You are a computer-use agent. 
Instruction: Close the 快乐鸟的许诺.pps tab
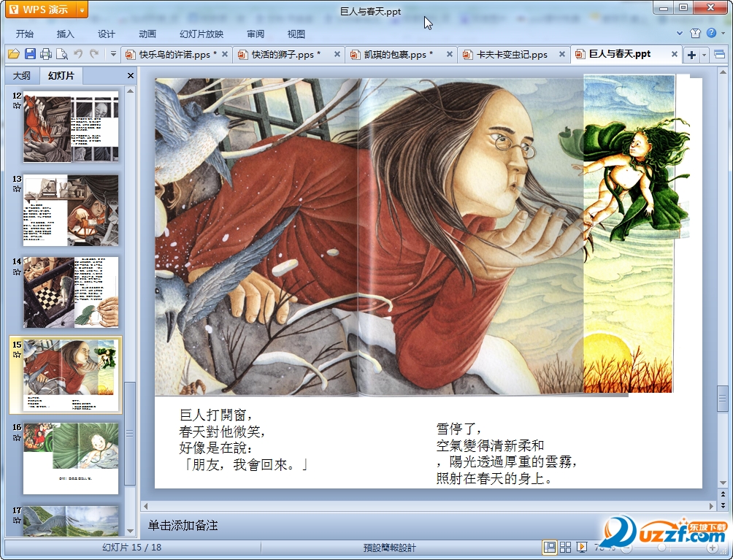pyautogui.click(x=225, y=54)
